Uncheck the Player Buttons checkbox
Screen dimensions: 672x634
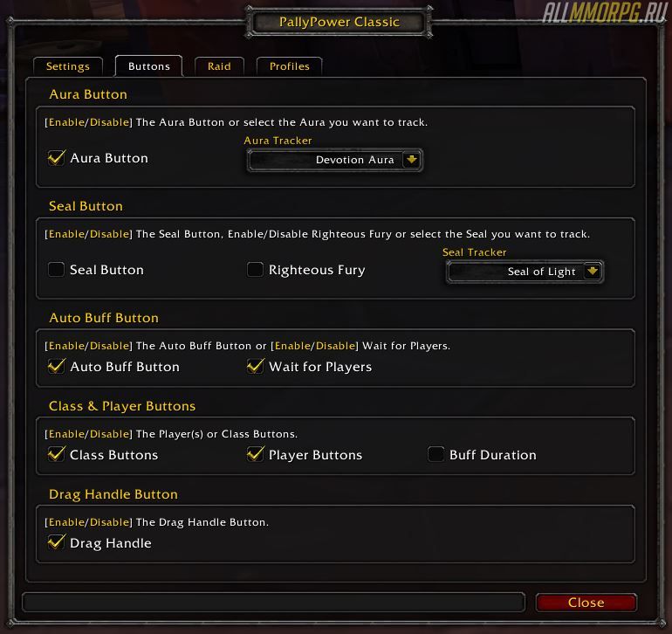coord(256,454)
